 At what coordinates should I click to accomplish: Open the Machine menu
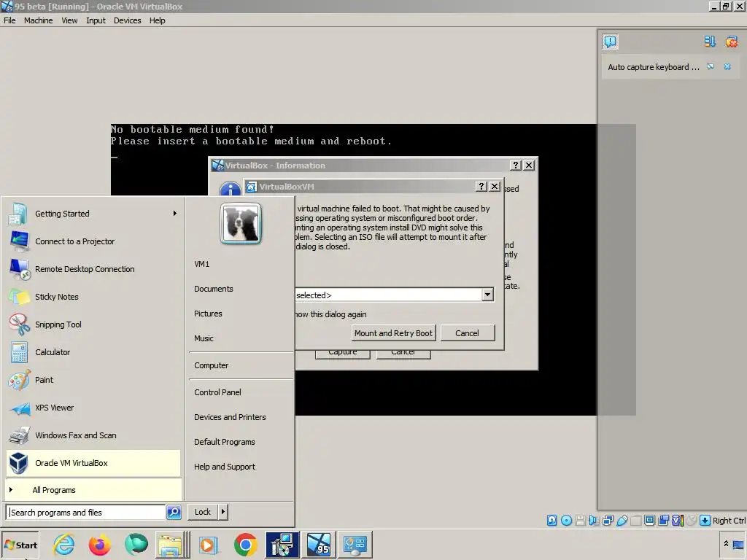[x=39, y=20]
